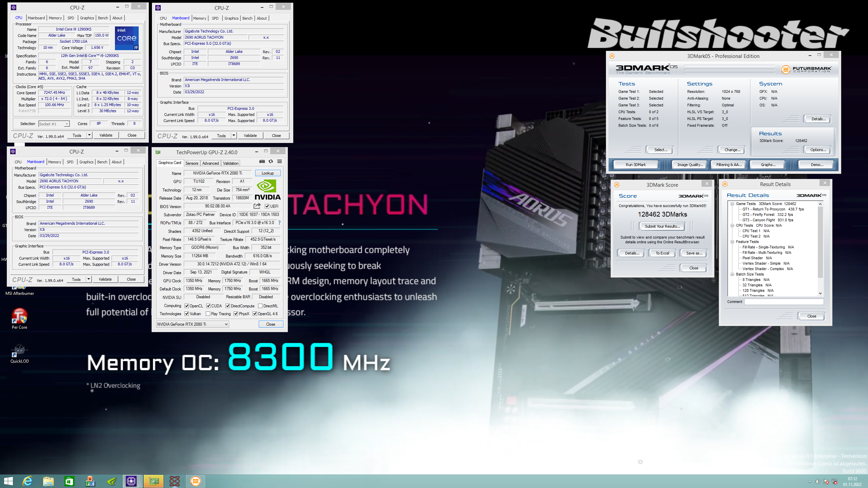Show hidden tray icons arrow
Image resolution: width=868 pixels, height=488 pixels.
810,482
